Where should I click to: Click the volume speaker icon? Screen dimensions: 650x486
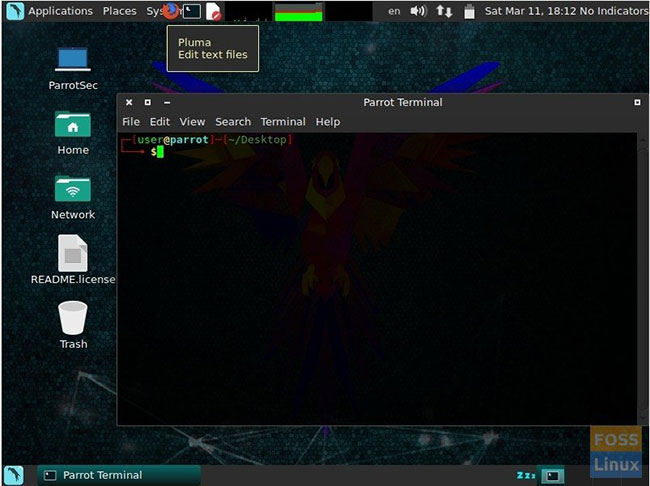[418, 11]
